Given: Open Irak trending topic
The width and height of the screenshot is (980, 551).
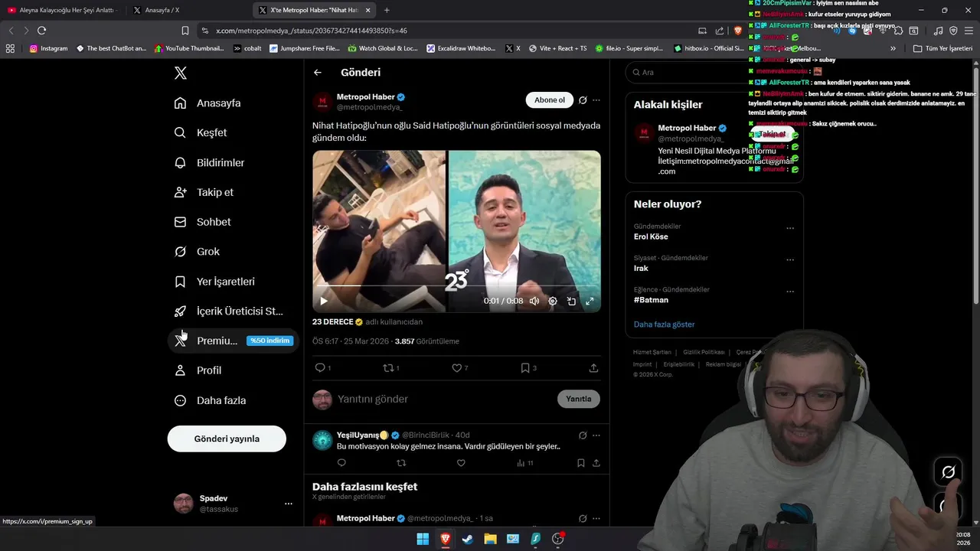Looking at the screenshot, I should tap(641, 269).
